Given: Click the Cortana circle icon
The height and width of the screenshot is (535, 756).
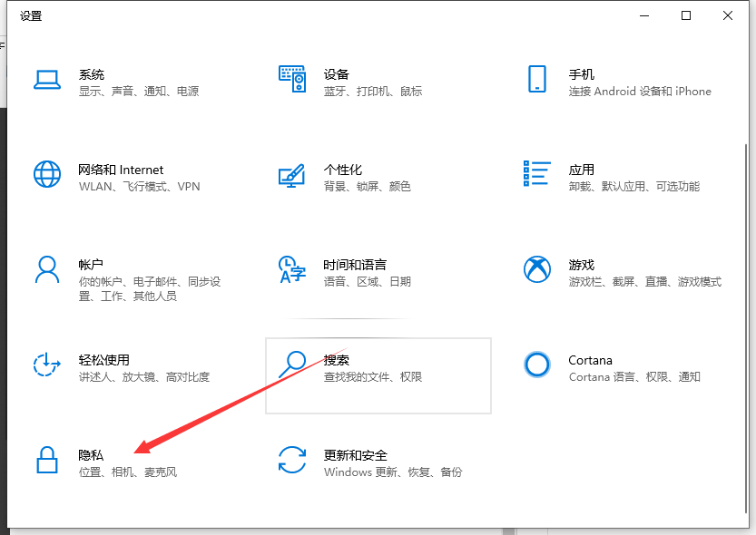Looking at the screenshot, I should pos(536,365).
